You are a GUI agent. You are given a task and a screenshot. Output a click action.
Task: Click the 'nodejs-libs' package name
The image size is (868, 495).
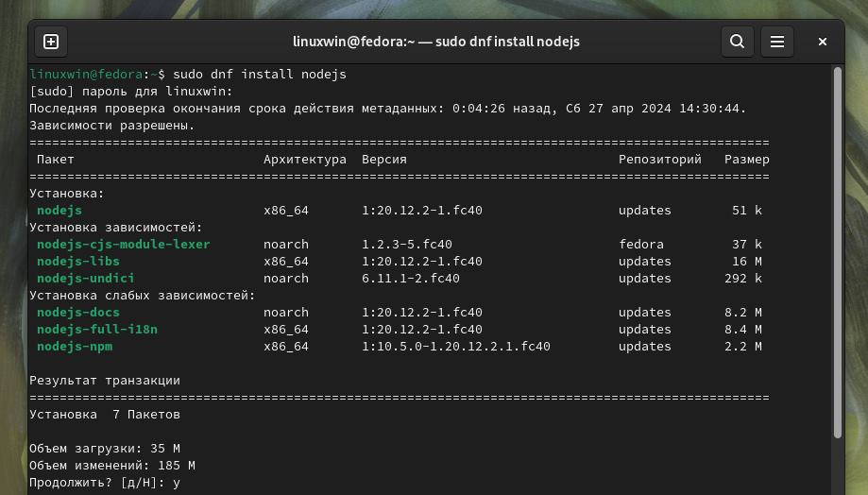coord(78,262)
